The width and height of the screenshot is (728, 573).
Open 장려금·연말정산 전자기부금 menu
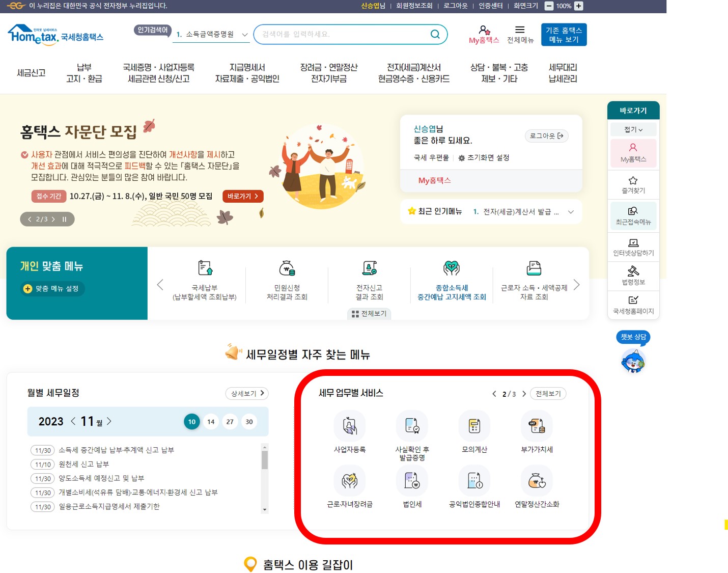click(329, 73)
